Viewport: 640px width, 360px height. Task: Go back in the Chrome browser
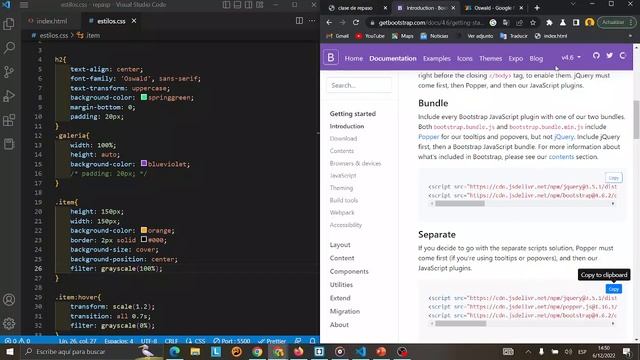click(x=329, y=23)
